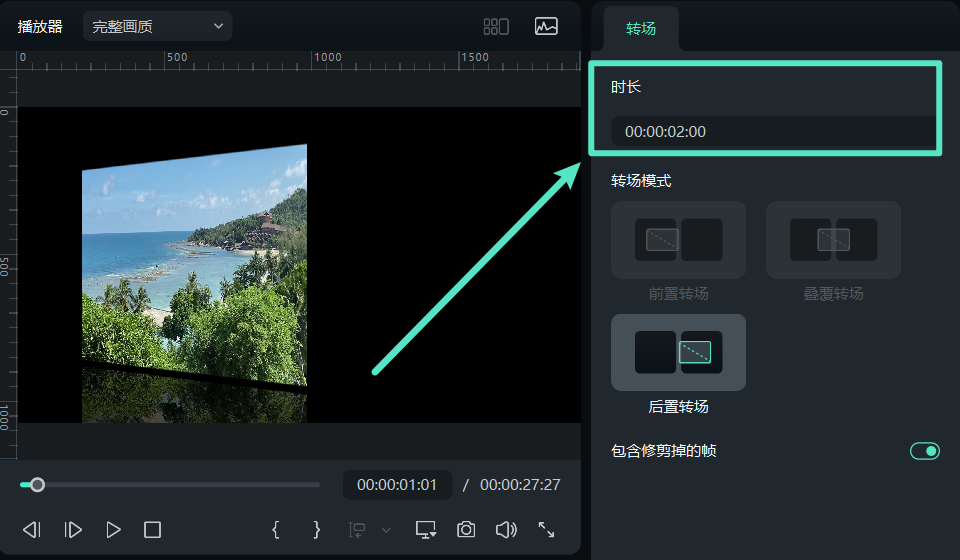Viewport: 960px width, 560px height.
Task: Select the 叠覆转场 transition mode
Action: (833, 240)
